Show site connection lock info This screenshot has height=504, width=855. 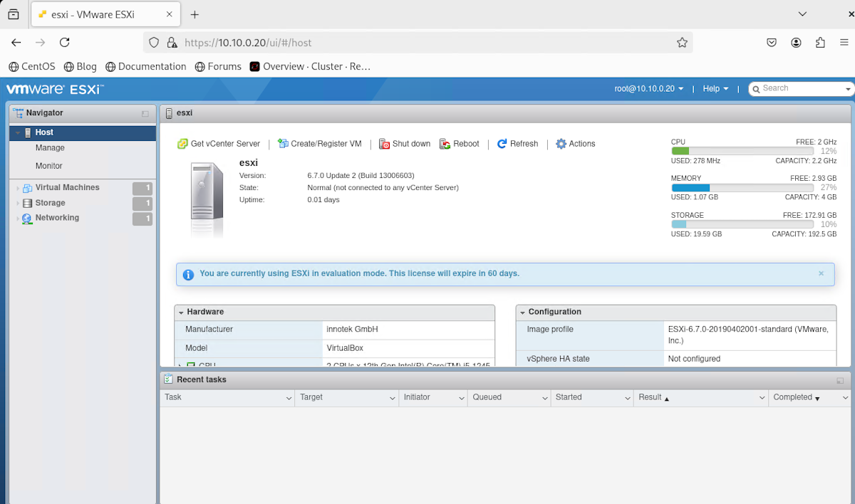[172, 43]
